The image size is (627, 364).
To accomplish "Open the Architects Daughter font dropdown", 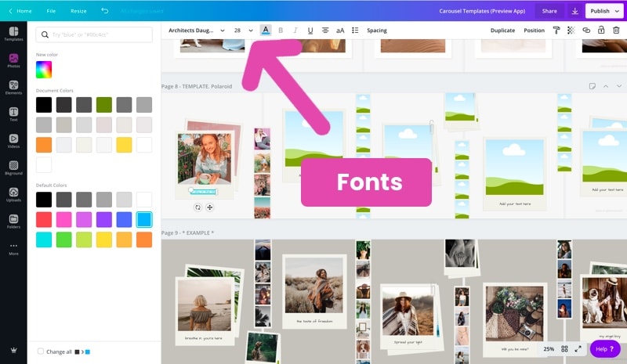I will 197,31.
